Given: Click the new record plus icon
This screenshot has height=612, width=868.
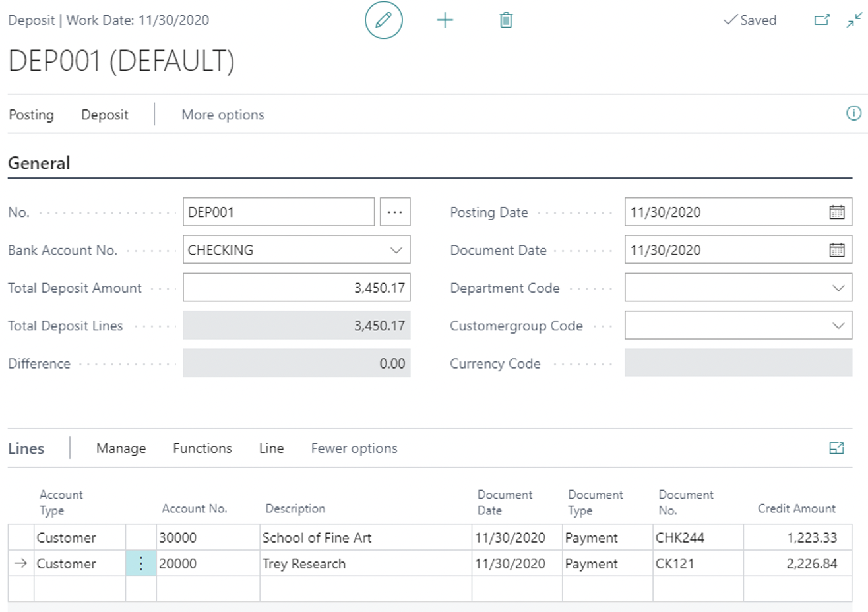Looking at the screenshot, I should click(445, 20).
